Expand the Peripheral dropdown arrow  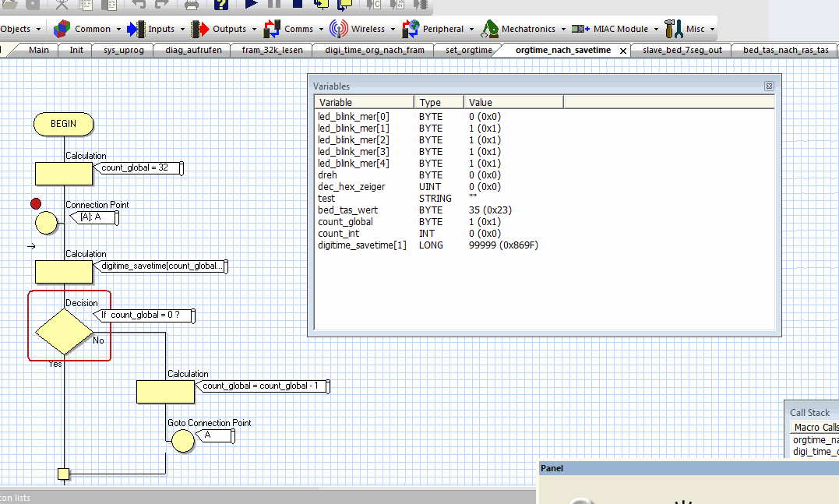click(x=471, y=30)
